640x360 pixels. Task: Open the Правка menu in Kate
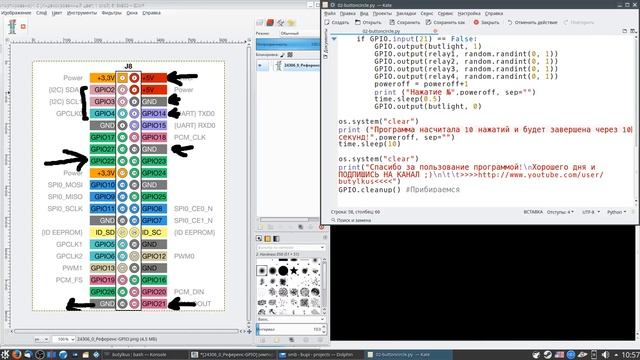347,13
